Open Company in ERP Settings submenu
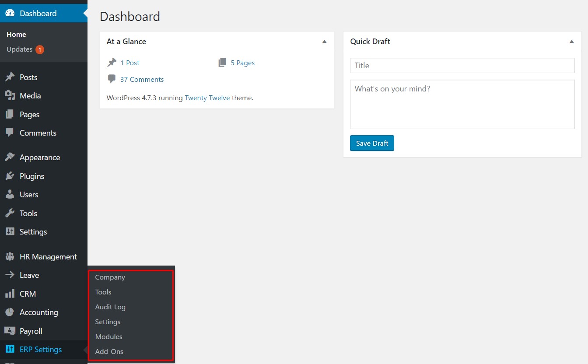Viewport: 588px width, 364px height. point(110,277)
